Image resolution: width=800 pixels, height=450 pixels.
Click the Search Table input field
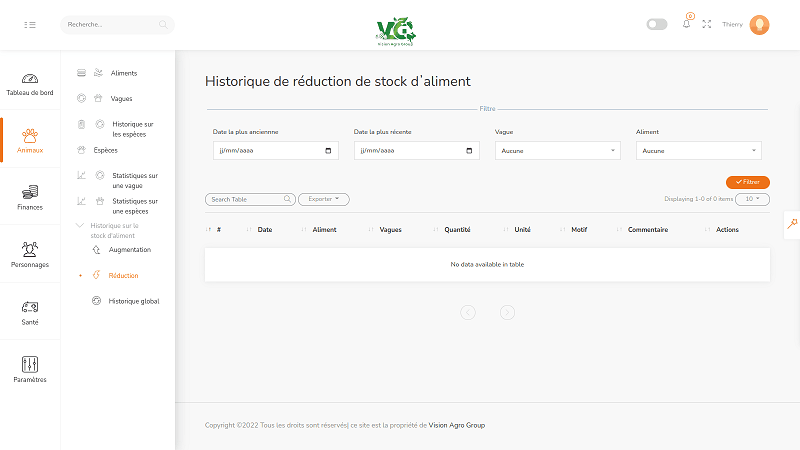247,199
